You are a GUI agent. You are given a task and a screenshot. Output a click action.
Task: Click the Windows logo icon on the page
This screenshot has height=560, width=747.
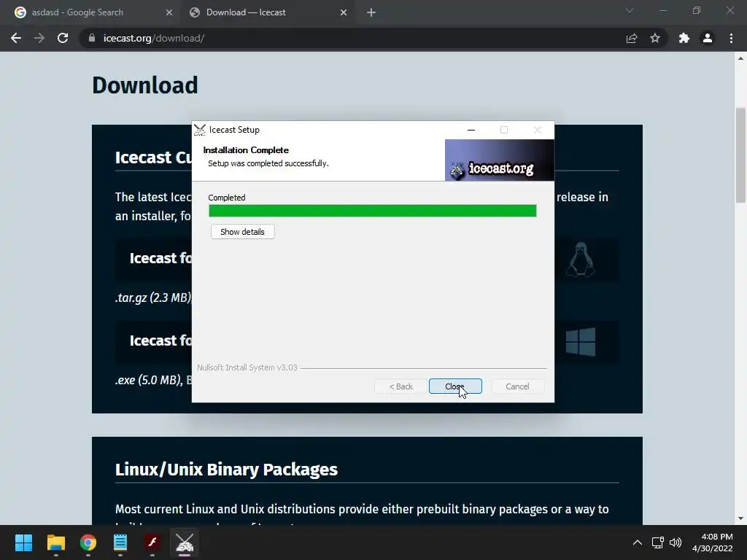pyautogui.click(x=580, y=341)
